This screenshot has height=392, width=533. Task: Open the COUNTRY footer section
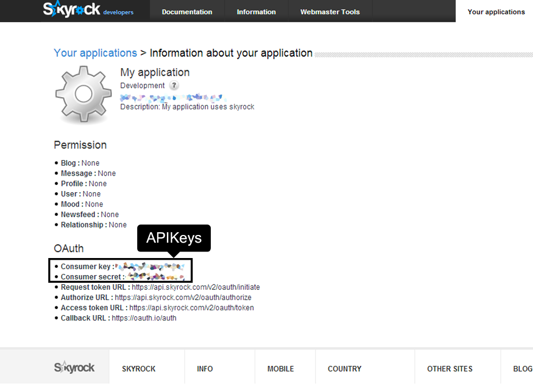coord(345,369)
